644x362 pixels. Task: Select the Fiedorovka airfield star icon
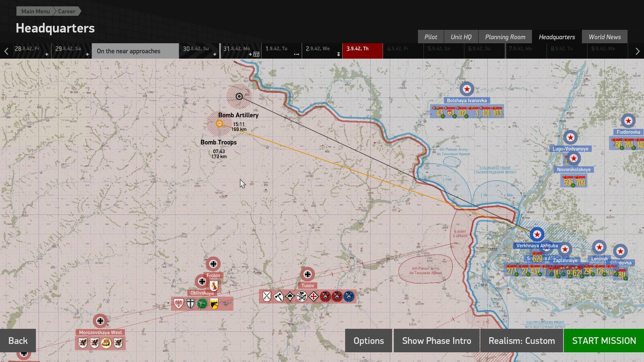(x=628, y=121)
